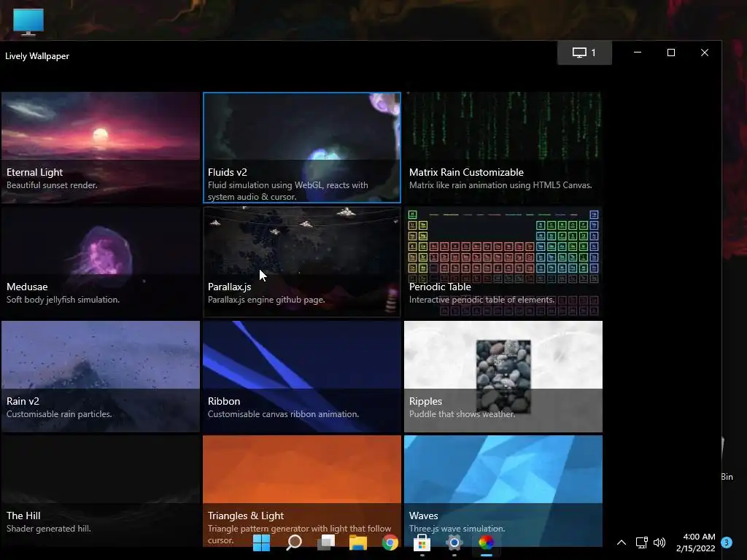747x560 pixels.
Task: Click the Lively Wallpaper taskbar icon
Action: 487,542
